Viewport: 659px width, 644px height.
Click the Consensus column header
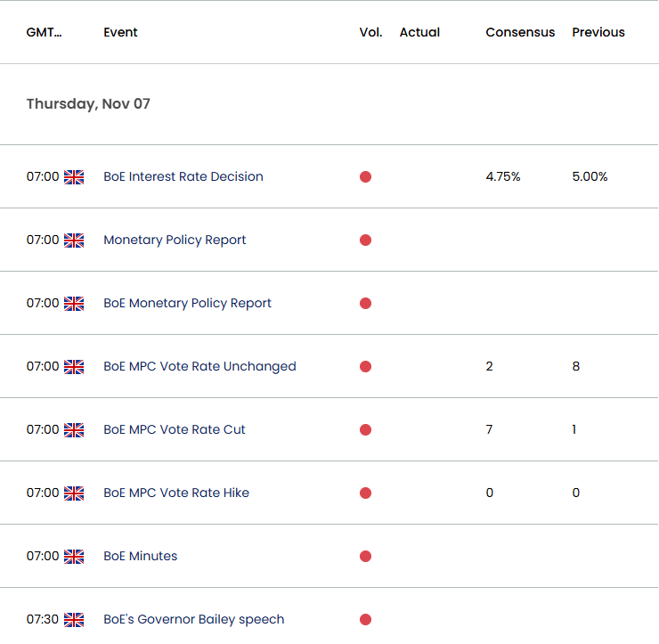click(x=520, y=32)
